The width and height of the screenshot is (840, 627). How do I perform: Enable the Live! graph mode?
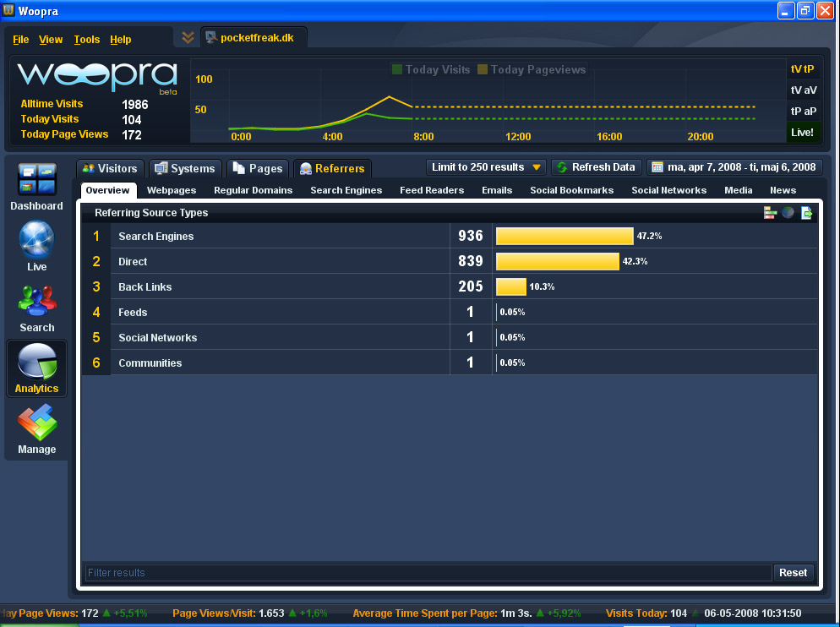pos(802,133)
